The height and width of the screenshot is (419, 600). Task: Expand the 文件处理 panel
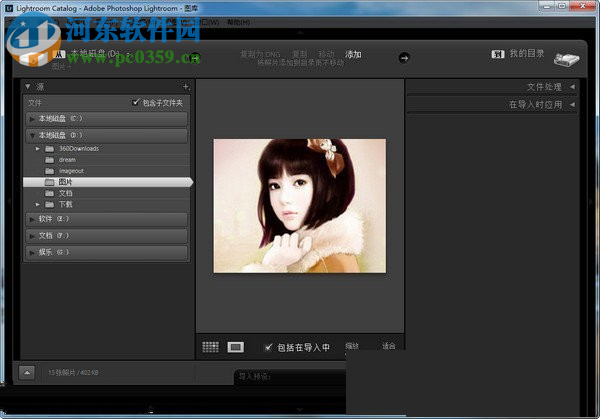tap(572, 87)
